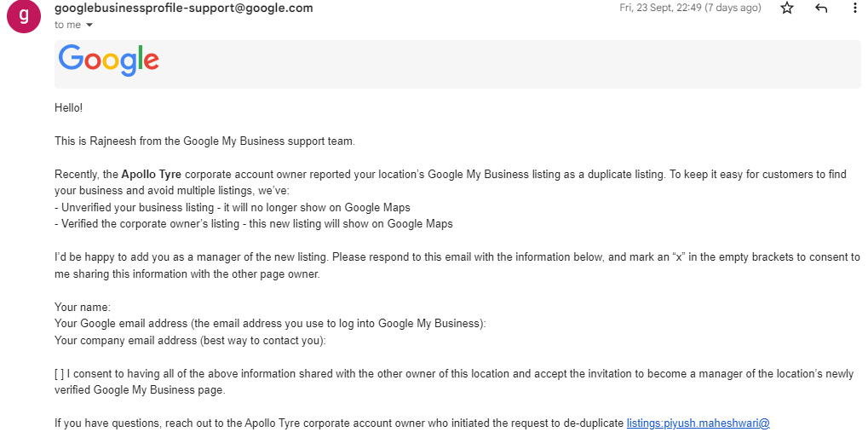Open the listings:piyush.maheshwari@ link
The height and width of the screenshot is (432, 868).
tap(698, 423)
